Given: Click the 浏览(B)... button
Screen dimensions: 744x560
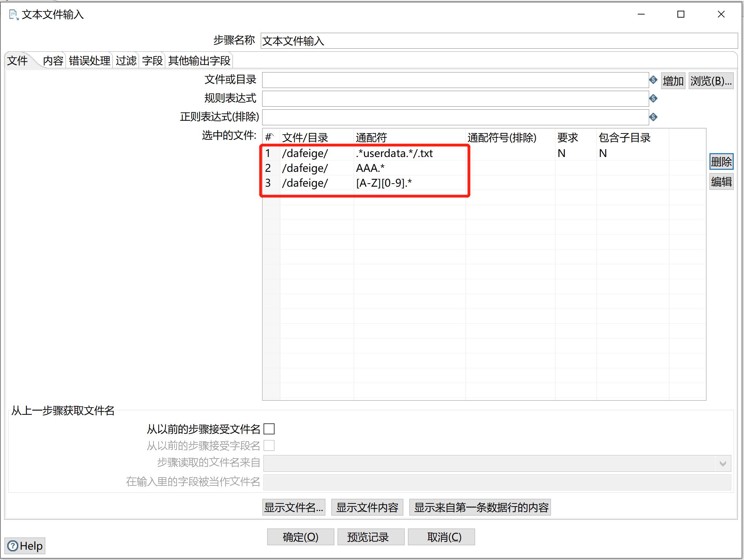Looking at the screenshot, I should tap(711, 81).
